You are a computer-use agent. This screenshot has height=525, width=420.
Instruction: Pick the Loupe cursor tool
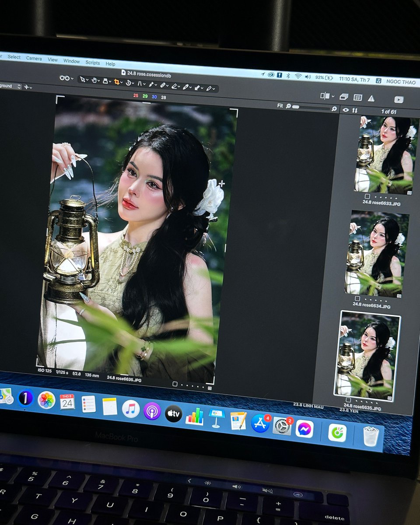pyautogui.click(x=105, y=81)
